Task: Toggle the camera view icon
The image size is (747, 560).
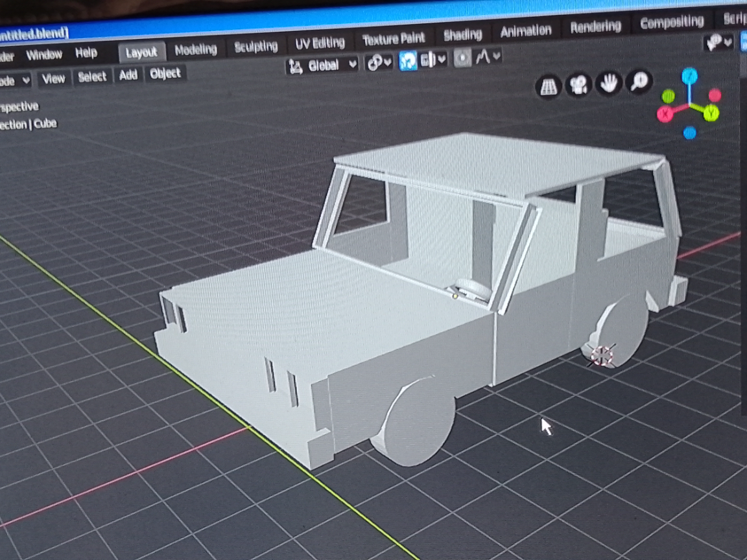Action: coord(578,86)
